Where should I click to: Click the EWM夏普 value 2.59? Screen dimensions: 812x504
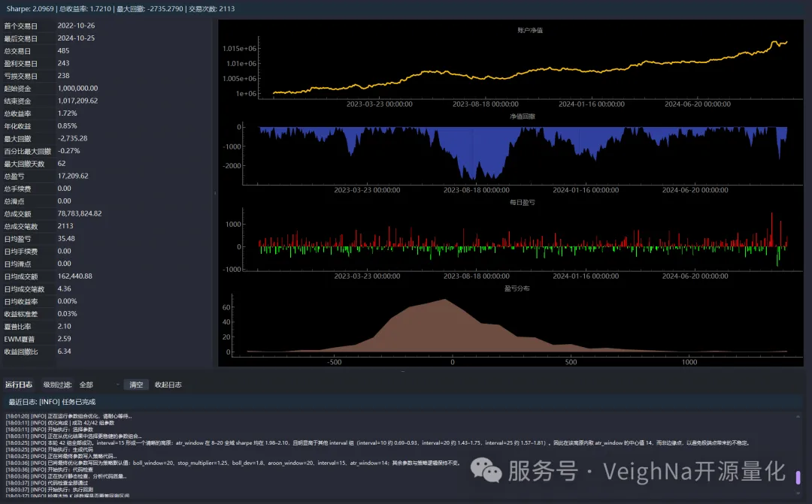64,339
